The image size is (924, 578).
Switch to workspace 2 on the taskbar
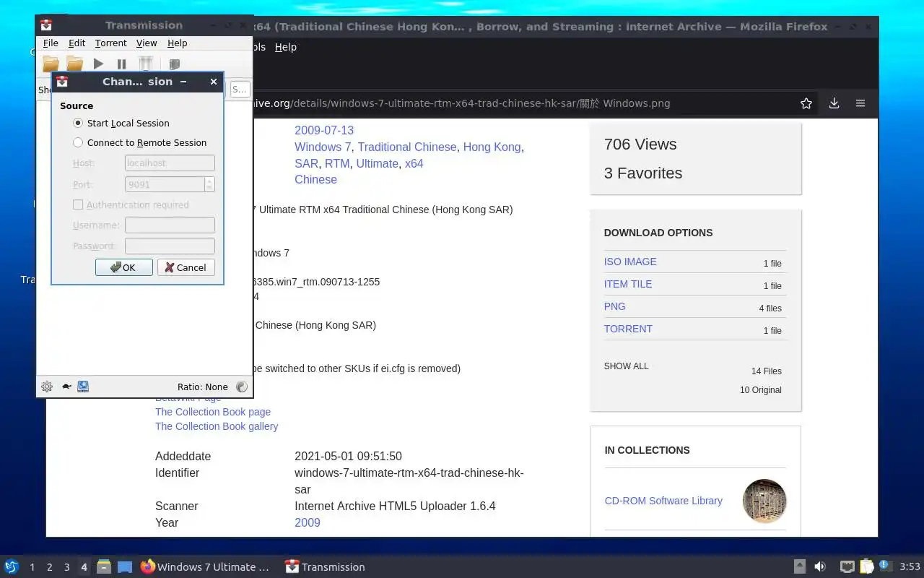click(49, 567)
